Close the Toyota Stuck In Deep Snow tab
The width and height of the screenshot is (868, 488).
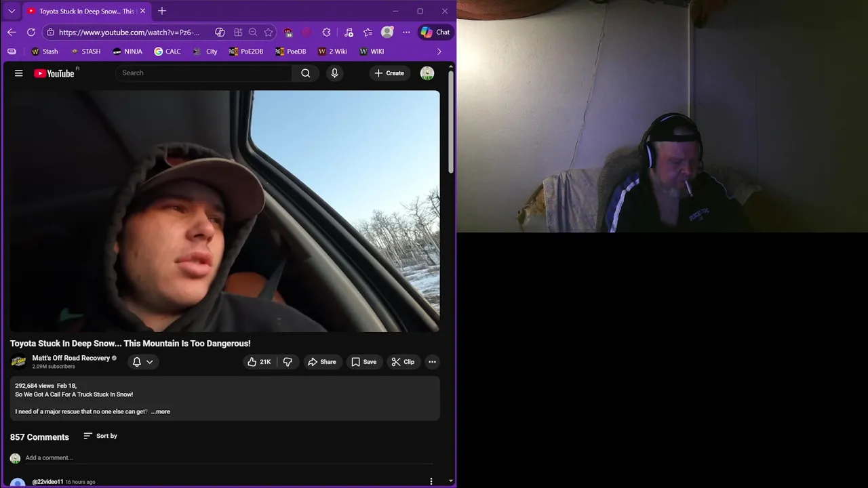tap(142, 11)
